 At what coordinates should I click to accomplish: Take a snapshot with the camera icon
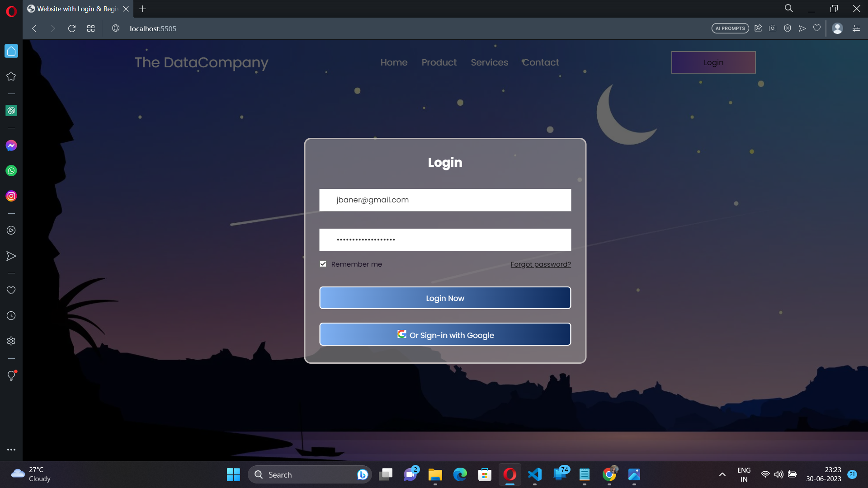[773, 28]
